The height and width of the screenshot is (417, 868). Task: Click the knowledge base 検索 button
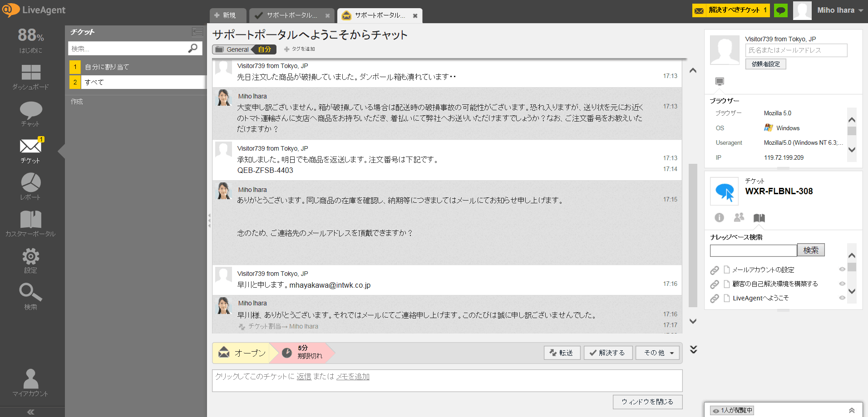(x=811, y=250)
